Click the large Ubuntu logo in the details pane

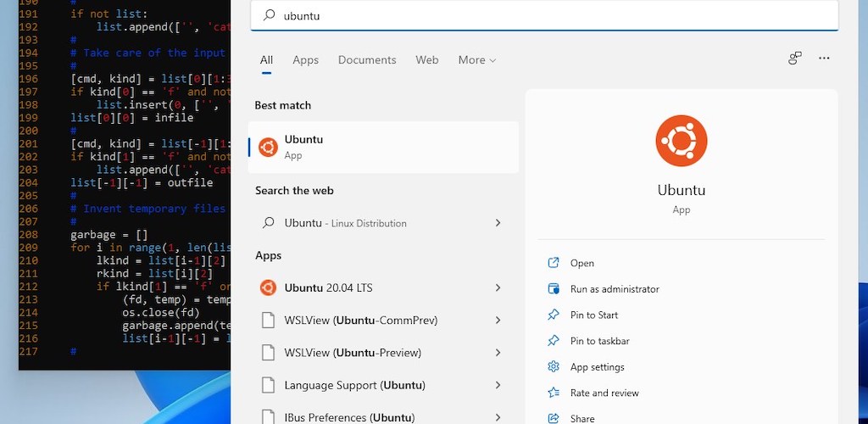[681, 141]
